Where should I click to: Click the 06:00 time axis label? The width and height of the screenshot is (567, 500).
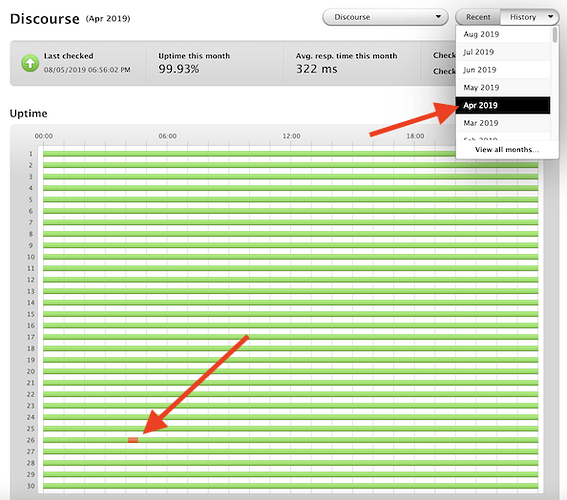(x=167, y=136)
